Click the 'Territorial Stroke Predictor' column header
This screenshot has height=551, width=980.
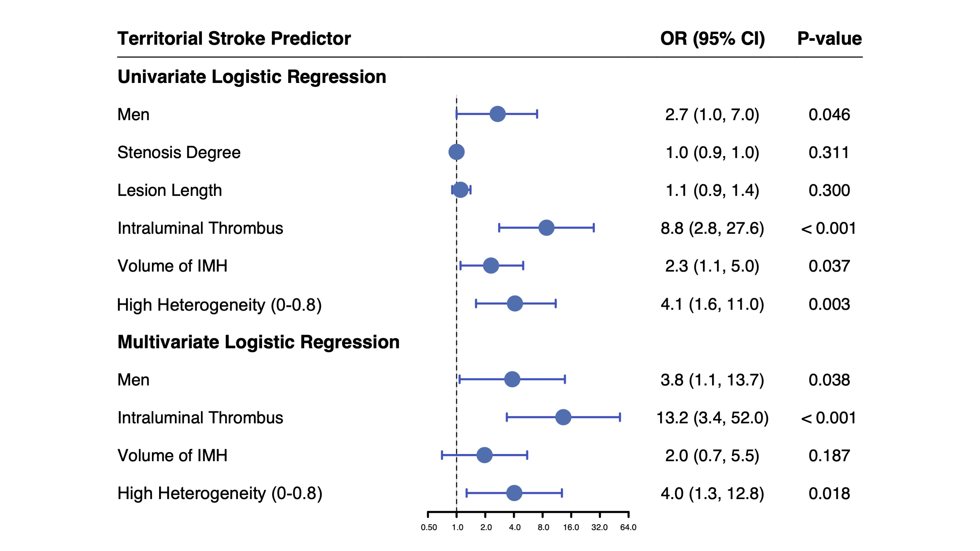coord(234,39)
